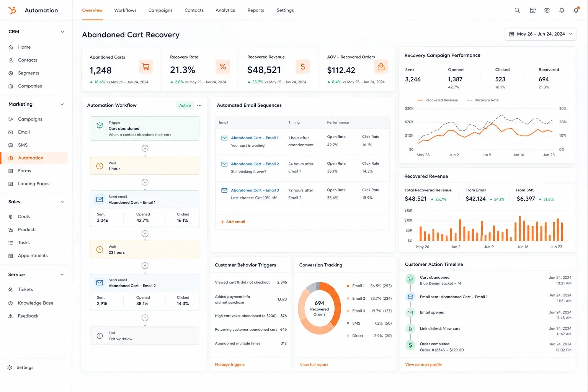
Task: Open the marketplace store icon
Action: (532, 10)
